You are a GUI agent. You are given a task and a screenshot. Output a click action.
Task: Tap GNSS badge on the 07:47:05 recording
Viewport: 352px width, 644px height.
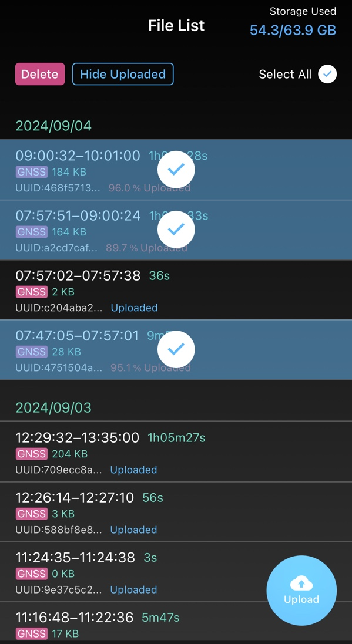point(31,352)
